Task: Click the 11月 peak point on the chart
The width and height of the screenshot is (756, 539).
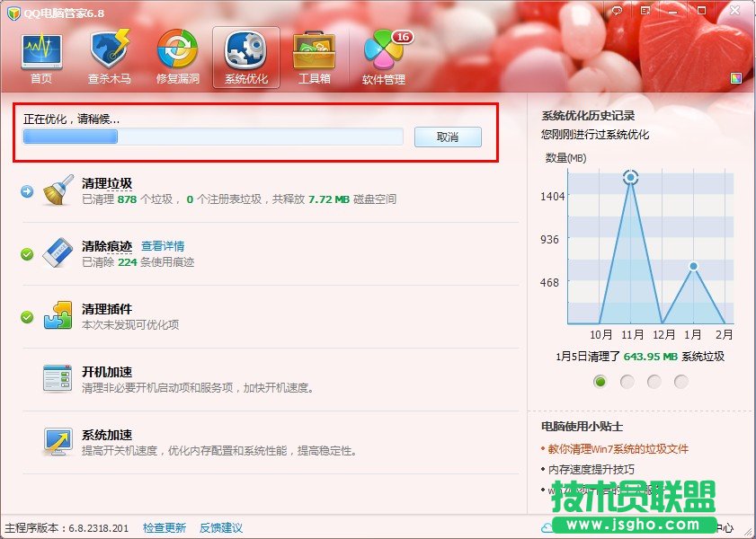Action: 630,177
